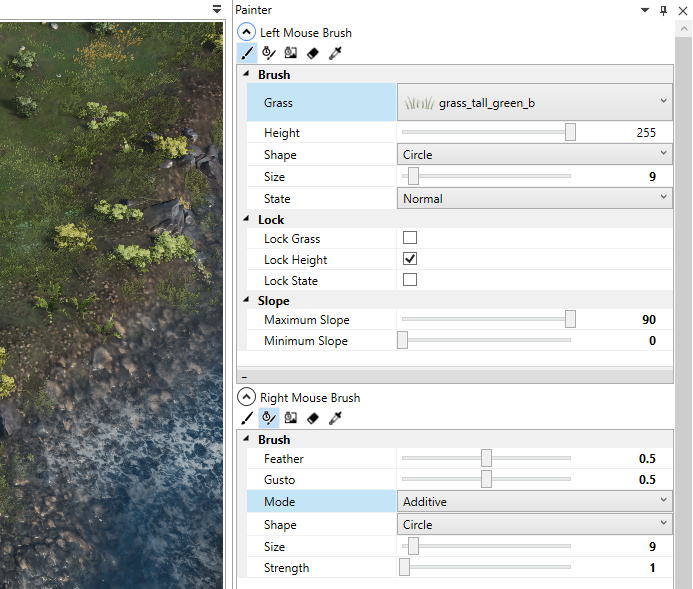Screen dimensions: 693x589
Task: Open viewport panel menu arrow
Action: pyautogui.click(x=217, y=9)
